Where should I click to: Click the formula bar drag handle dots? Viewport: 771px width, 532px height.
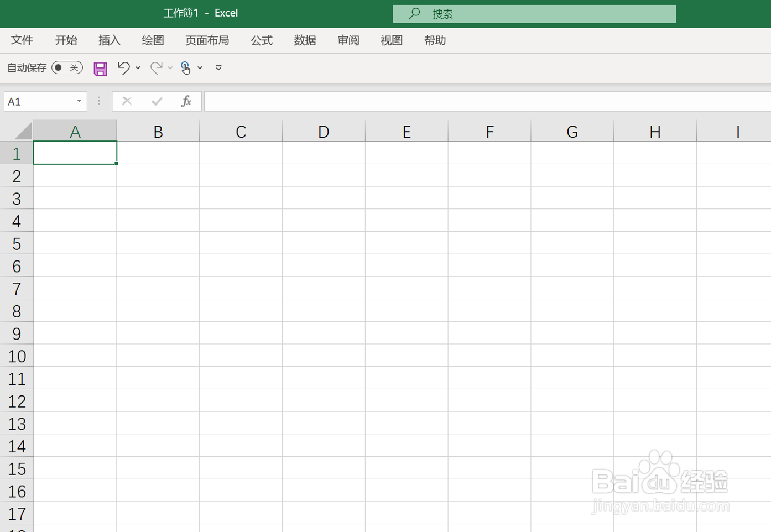pos(99,101)
